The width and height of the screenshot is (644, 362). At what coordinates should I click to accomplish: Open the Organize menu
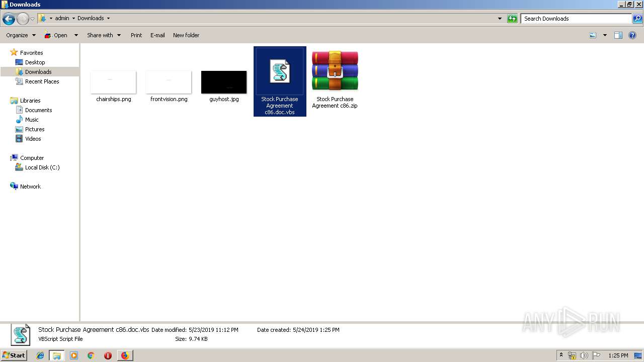[x=21, y=35]
